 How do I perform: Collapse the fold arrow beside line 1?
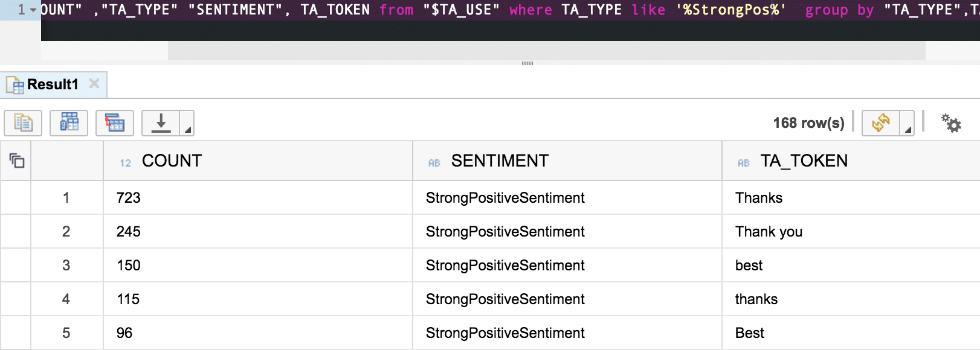tap(33, 10)
